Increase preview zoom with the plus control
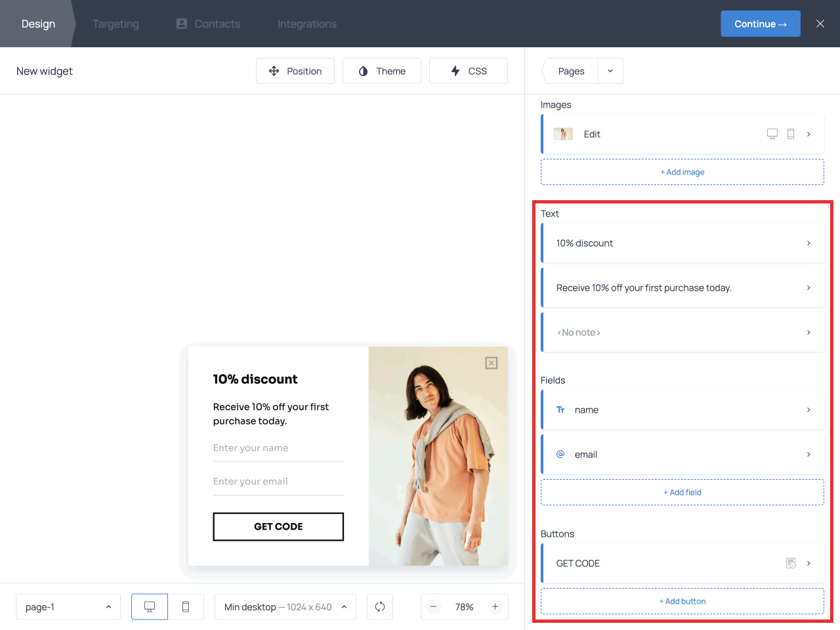 point(495,606)
